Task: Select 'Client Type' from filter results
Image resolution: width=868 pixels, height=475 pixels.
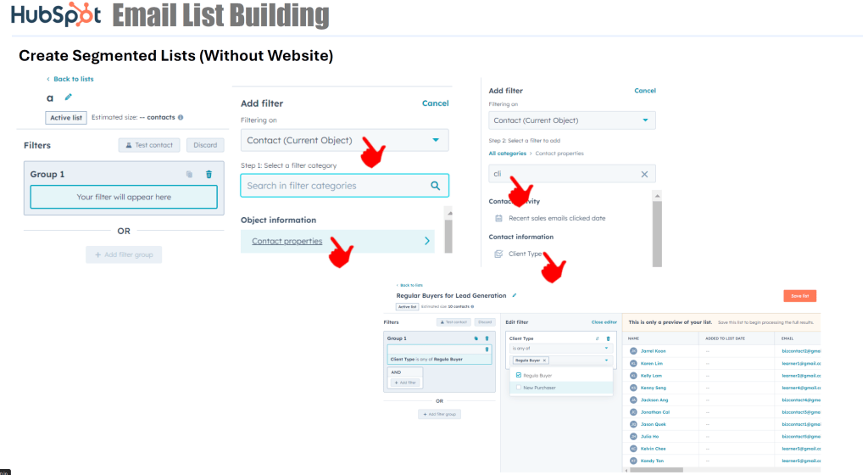Action: 524,254
